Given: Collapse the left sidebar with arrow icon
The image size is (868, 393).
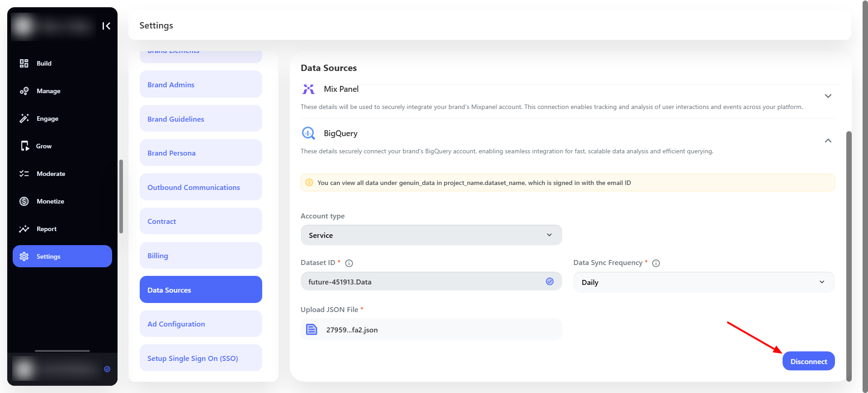Looking at the screenshot, I should [x=106, y=26].
